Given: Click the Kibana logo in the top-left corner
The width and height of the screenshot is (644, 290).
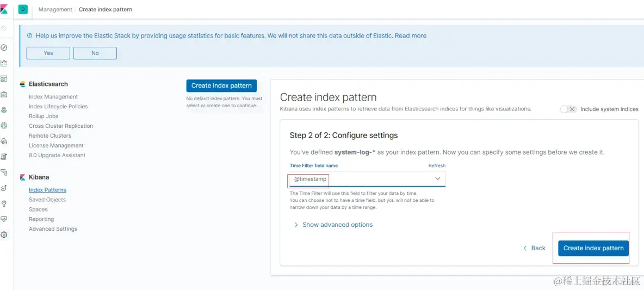Looking at the screenshot, I should coord(4,9).
